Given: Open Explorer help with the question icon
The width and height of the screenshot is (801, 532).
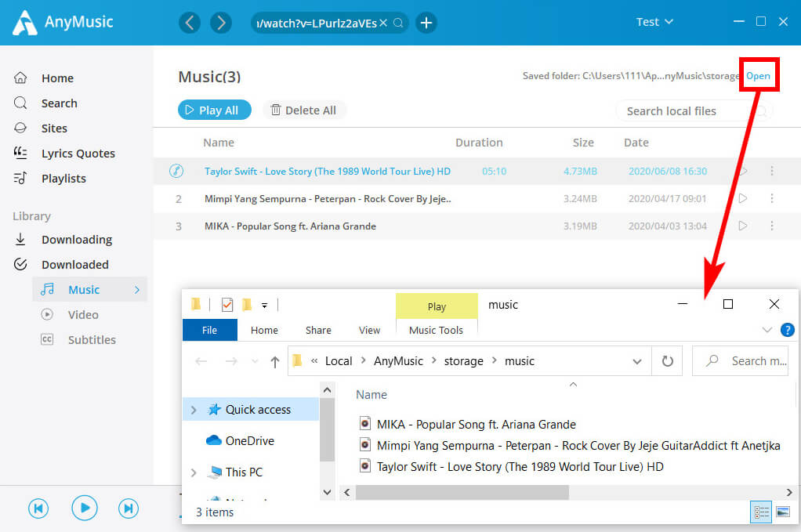Looking at the screenshot, I should tap(787, 330).
